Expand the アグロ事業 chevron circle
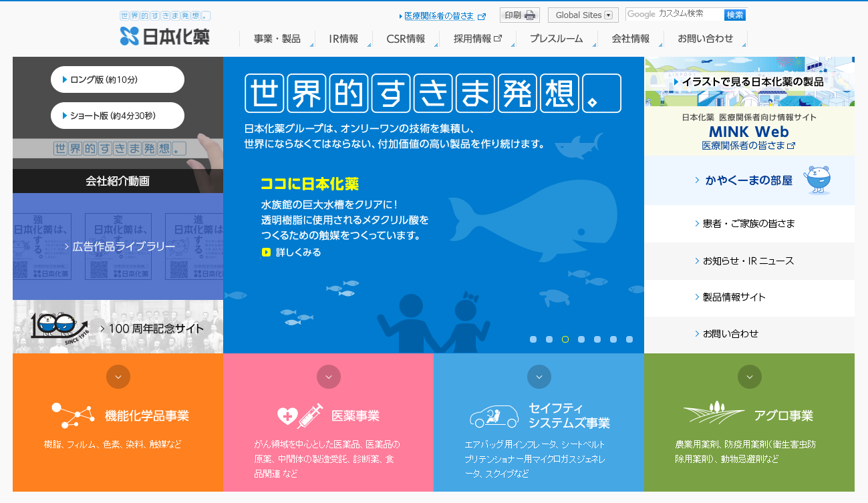Screen dimensions: 868x503 tap(750, 377)
